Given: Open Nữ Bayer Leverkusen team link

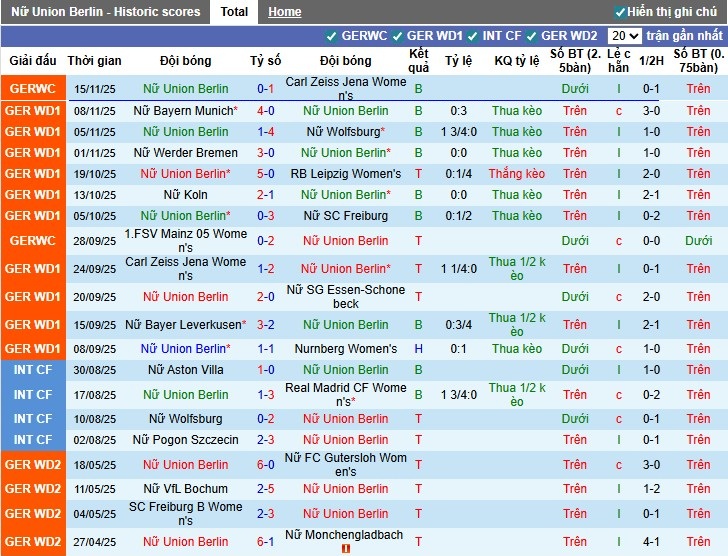Looking at the screenshot, I should click(182, 325).
